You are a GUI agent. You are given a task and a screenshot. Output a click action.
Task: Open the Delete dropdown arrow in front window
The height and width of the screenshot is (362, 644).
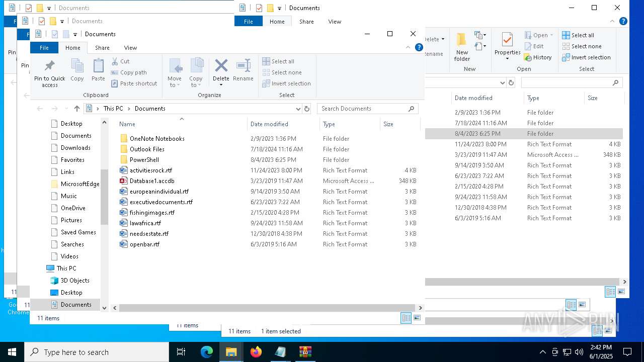tap(221, 85)
